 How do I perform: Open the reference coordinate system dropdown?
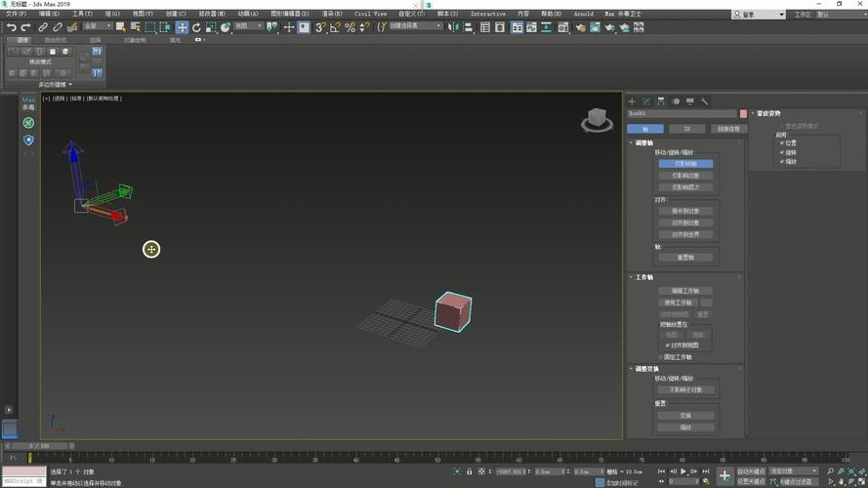point(248,26)
